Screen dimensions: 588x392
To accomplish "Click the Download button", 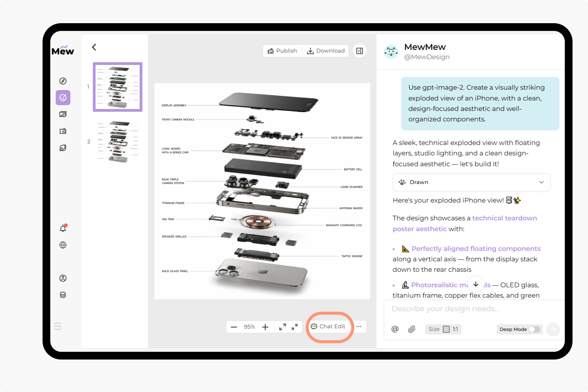I will coord(326,51).
